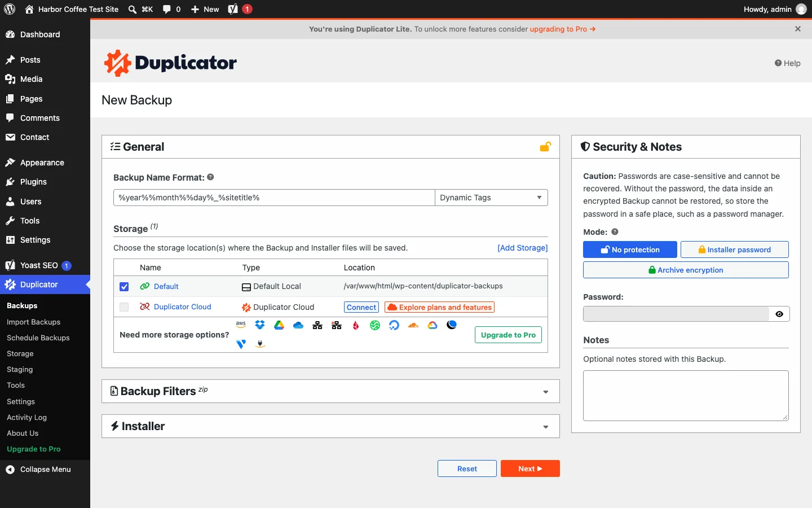This screenshot has height=508, width=812.
Task: Open the New content menu in admin bar
Action: pos(205,9)
